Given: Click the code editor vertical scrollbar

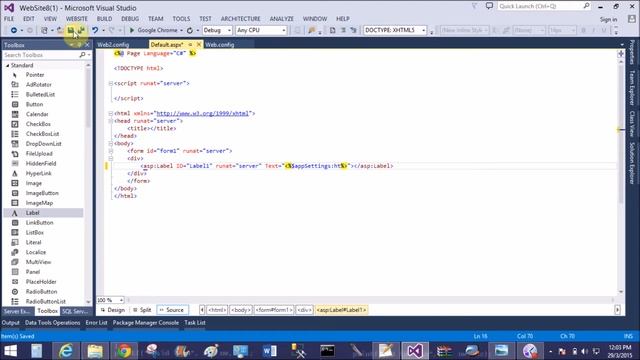Looking at the screenshot, I should tap(621, 135).
